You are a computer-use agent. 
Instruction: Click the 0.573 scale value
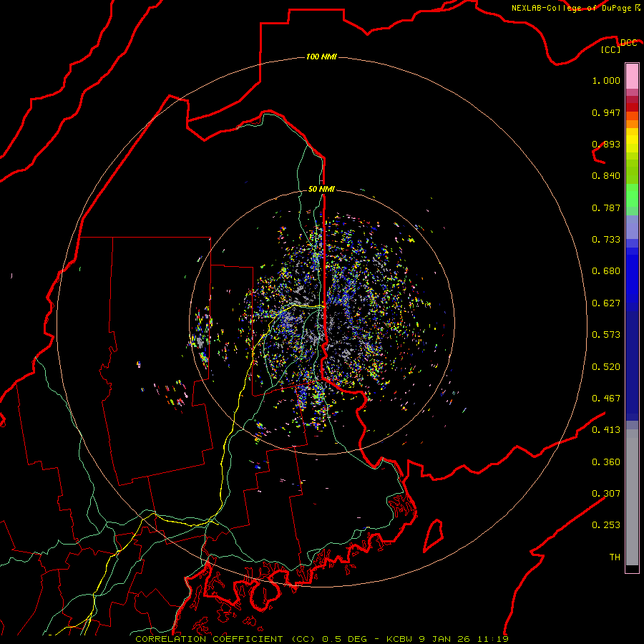pyautogui.click(x=606, y=335)
